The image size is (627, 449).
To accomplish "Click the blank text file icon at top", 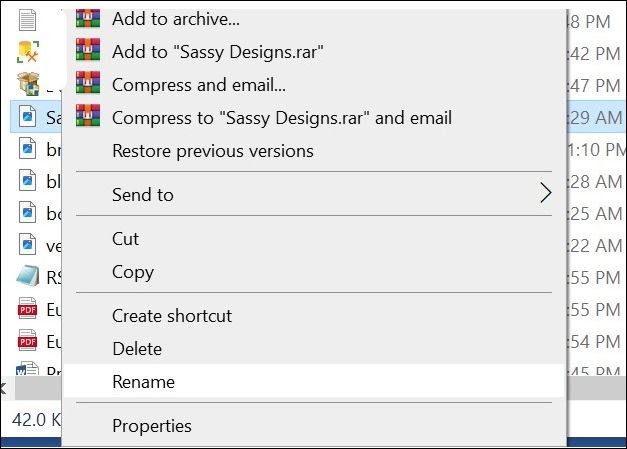I will (28, 17).
